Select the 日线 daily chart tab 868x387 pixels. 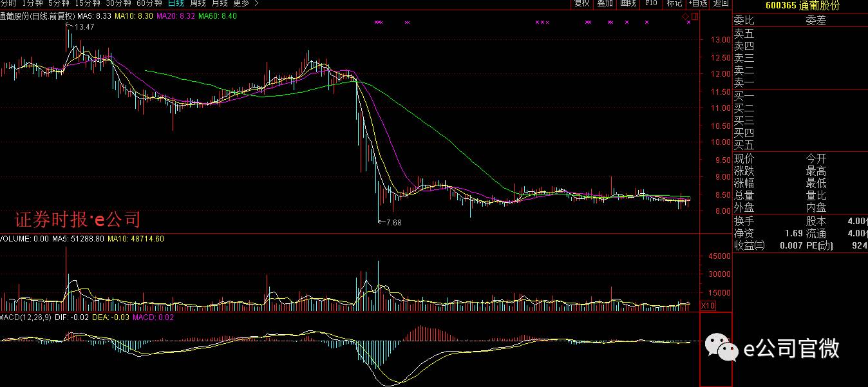pos(176,3)
